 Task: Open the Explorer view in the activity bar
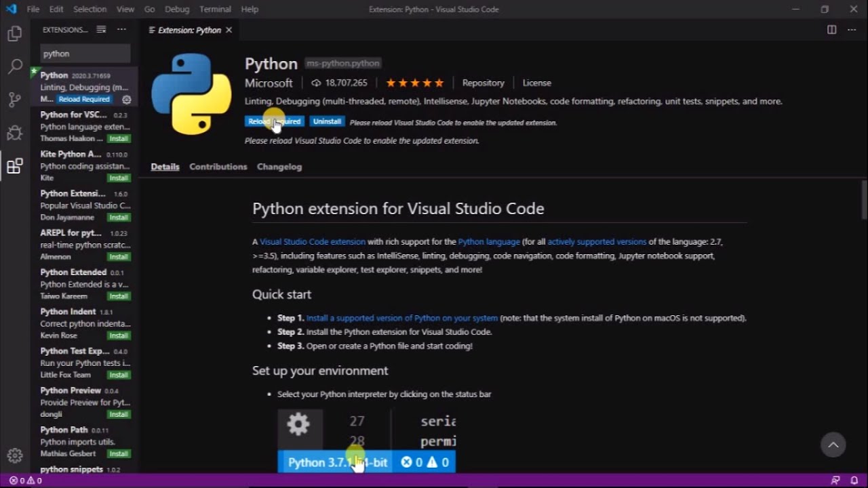(x=14, y=34)
